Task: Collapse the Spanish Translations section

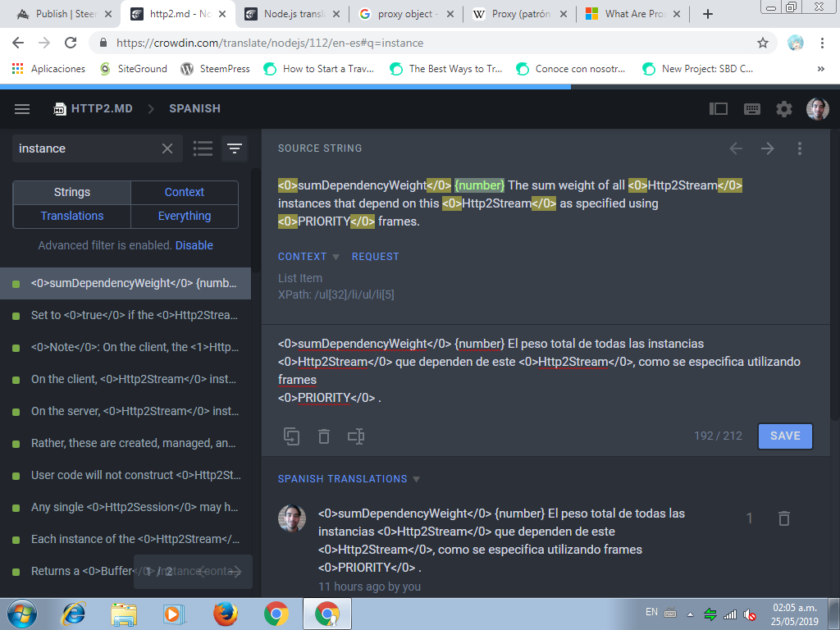Action: [416, 479]
